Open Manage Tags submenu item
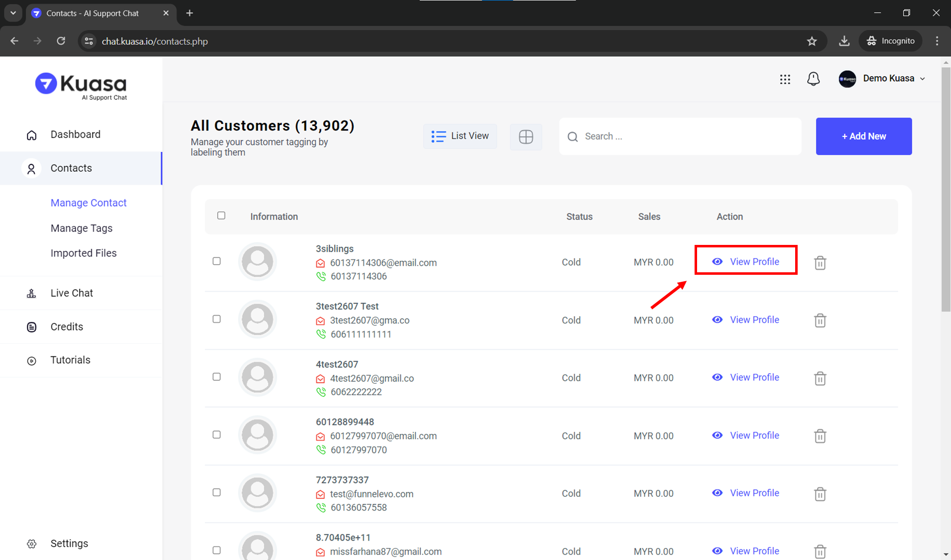Image resolution: width=951 pixels, height=560 pixels. [x=82, y=228]
